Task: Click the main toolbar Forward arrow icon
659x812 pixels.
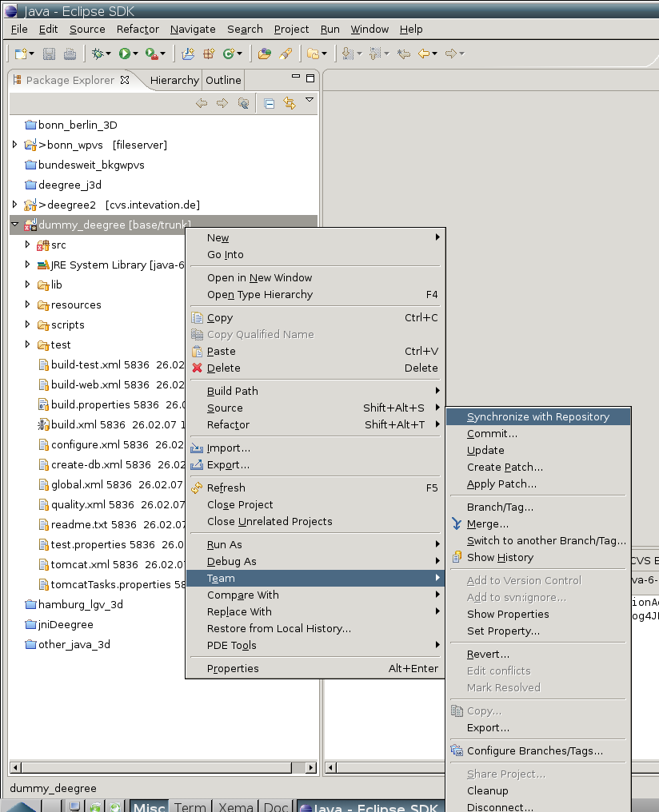Action: tap(451, 54)
